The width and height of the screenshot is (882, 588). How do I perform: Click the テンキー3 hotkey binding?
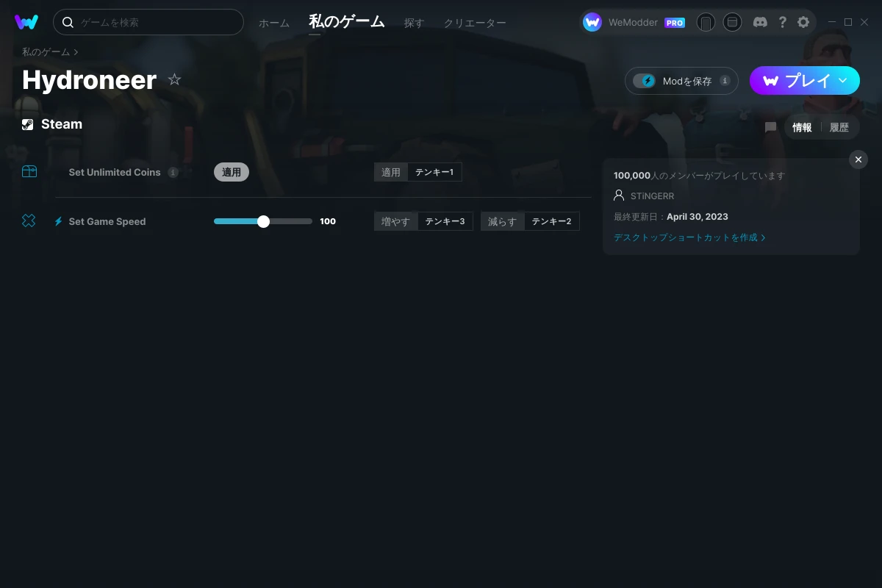click(445, 221)
